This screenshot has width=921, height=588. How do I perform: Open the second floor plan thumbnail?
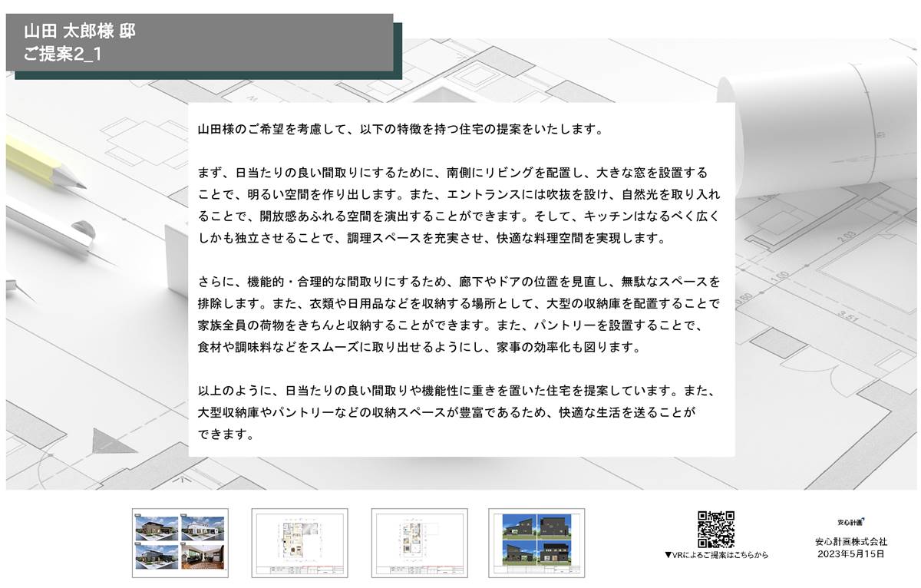coord(419,543)
